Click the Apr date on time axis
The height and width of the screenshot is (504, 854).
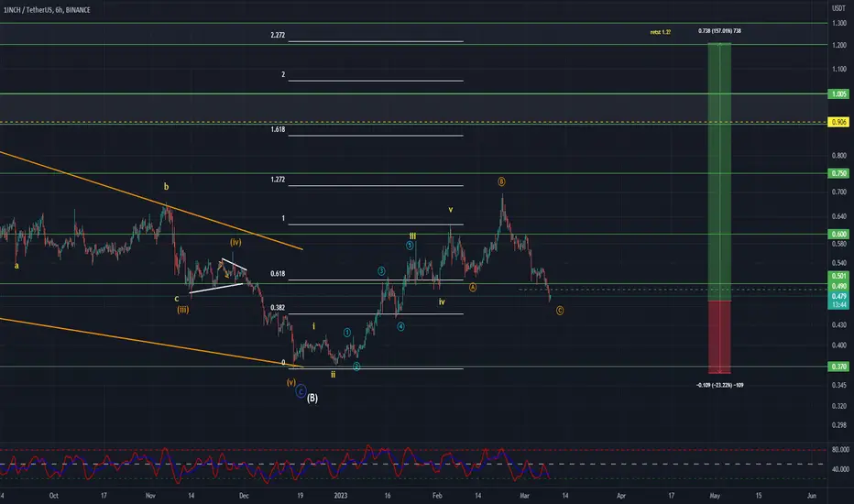(621, 495)
